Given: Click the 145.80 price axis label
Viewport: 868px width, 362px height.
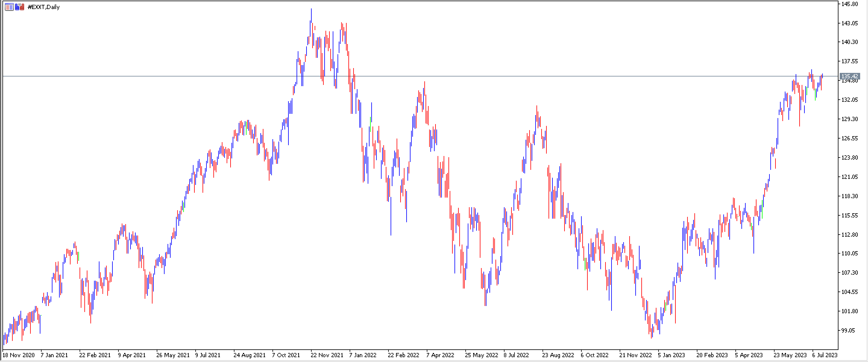Looking at the screenshot, I should (x=850, y=4).
